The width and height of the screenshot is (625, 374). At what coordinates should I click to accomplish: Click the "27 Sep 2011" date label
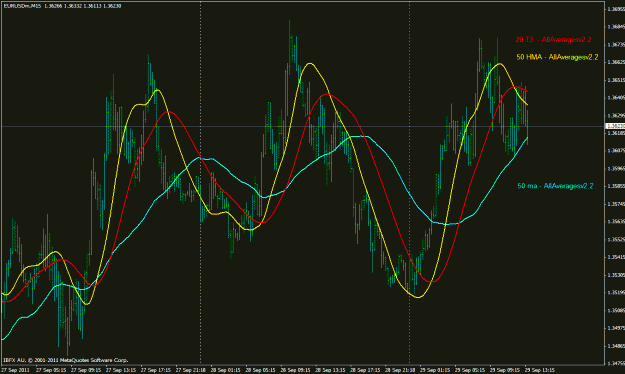pos(15,370)
